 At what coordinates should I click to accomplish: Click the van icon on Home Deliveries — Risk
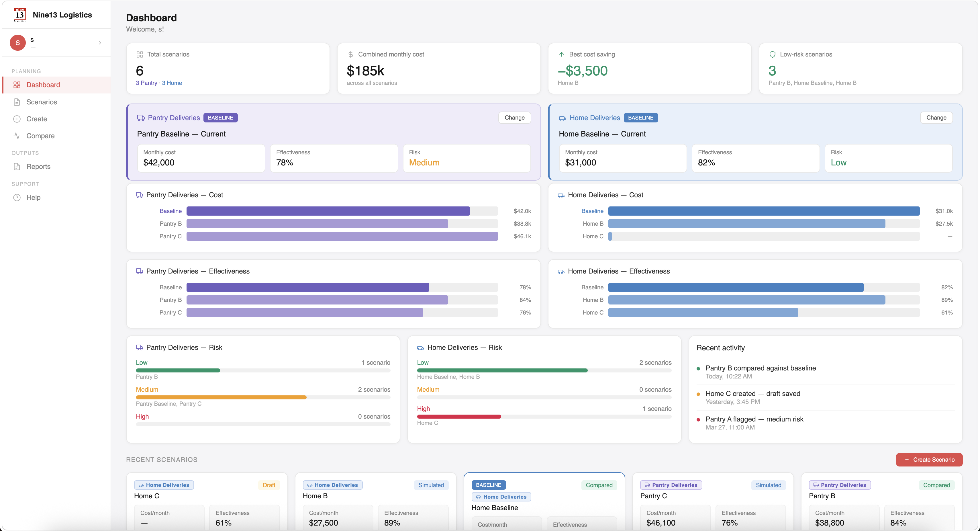[x=420, y=348]
